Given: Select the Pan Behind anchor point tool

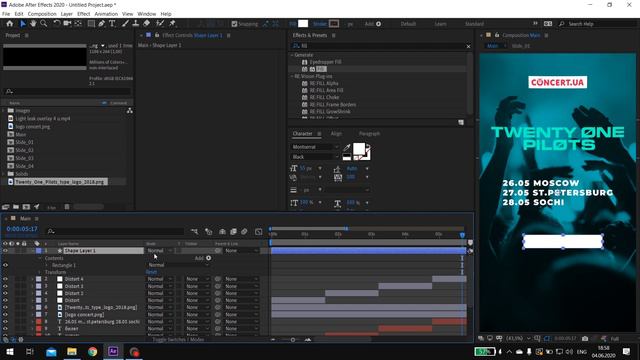Looking at the screenshot, I should click(78, 24).
